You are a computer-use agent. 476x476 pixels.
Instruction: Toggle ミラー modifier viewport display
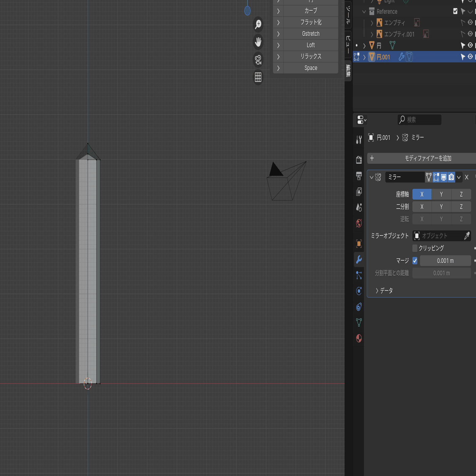click(x=444, y=177)
